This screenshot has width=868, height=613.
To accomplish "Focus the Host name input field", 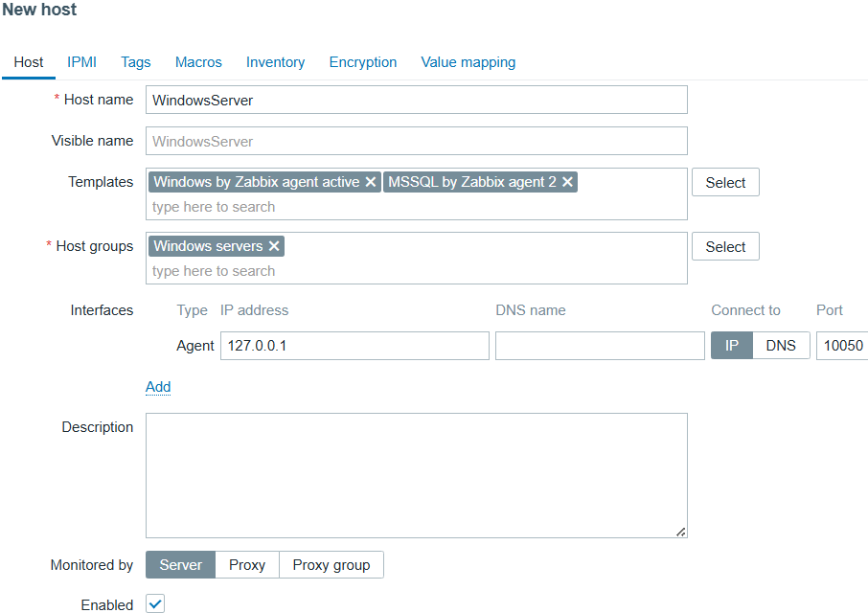I will tap(417, 100).
